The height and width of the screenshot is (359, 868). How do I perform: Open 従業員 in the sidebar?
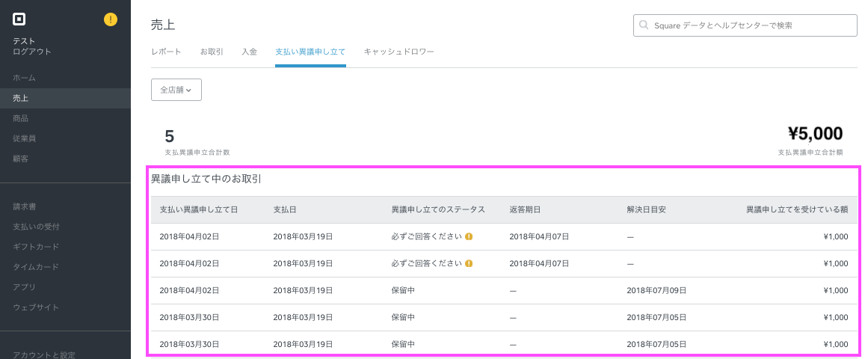(x=24, y=138)
